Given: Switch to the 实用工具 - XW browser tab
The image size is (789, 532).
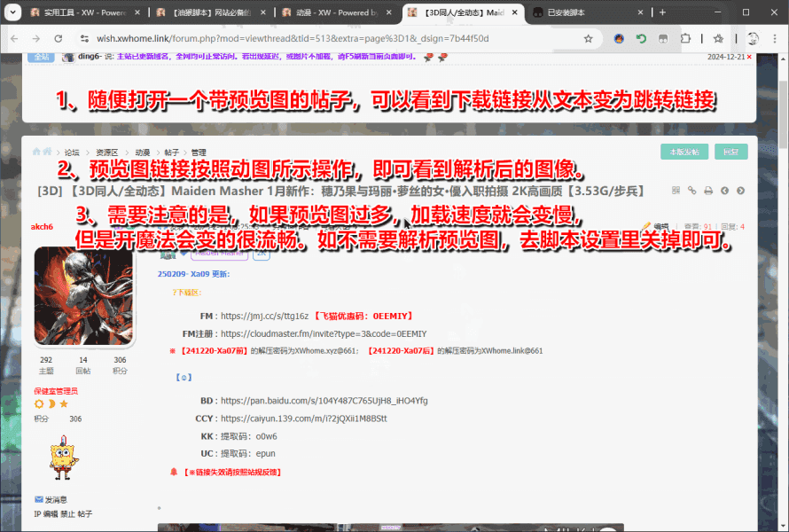Looking at the screenshot, I should tap(84, 12).
